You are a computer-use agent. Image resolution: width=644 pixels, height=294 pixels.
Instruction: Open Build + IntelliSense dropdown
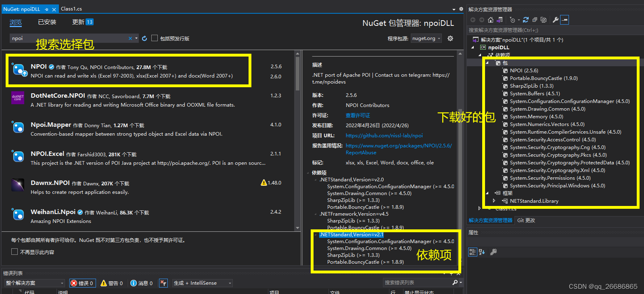203,283
